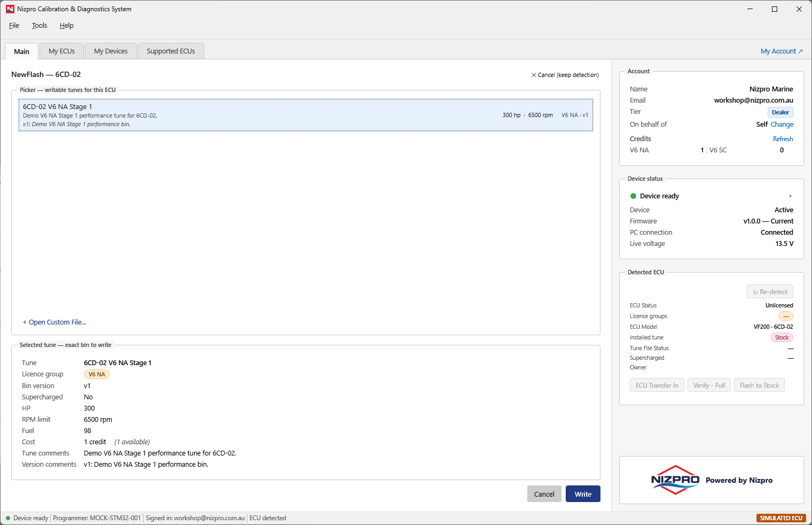Click the VF200 · 6CD-02 ECU model value
This screenshot has height=525, width=812.
coord(773,327)
